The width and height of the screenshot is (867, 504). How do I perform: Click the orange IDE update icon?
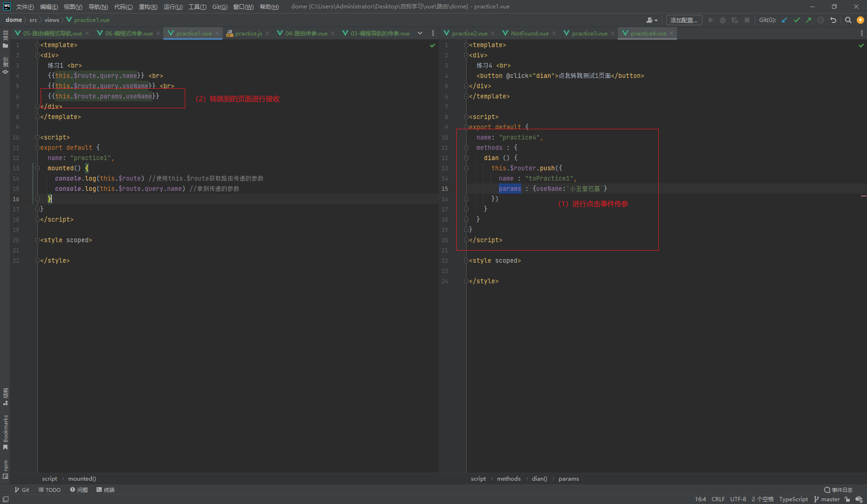[x=860, y=20]
